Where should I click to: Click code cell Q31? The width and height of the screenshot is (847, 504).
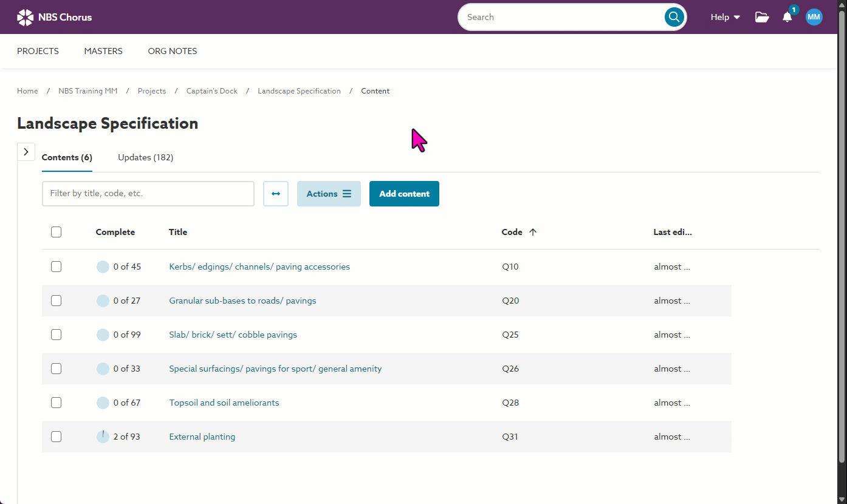pyautogui.click(x=510, y=437)
